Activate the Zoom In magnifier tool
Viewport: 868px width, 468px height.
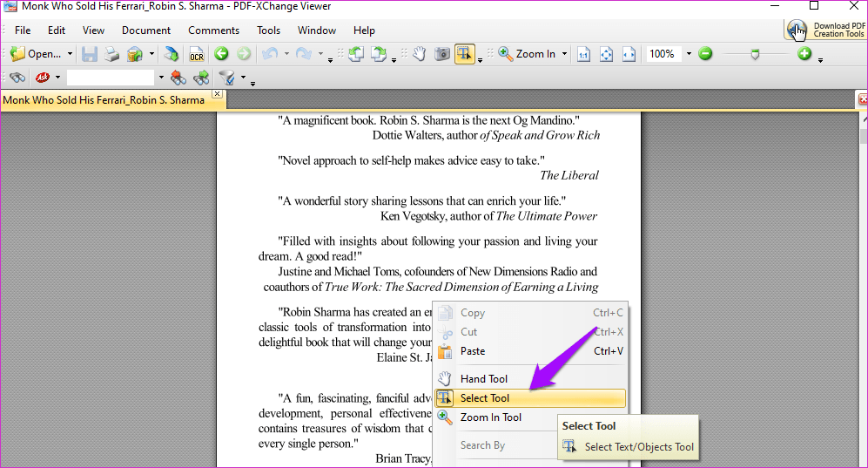point(505,54)
